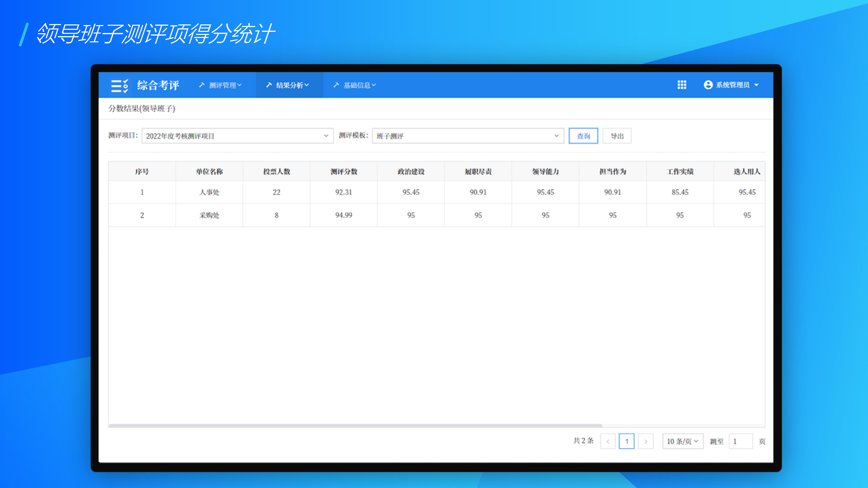Click the horizontal table scrollbar
Screen dimensions: 868x488
point(355,426)
